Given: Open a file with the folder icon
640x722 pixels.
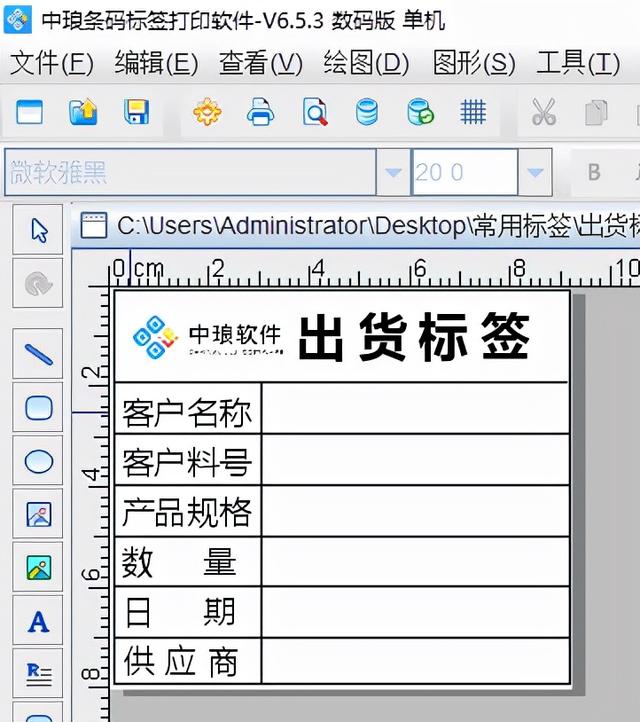Looking at the screenshot, I should click(x=83, y=112).
